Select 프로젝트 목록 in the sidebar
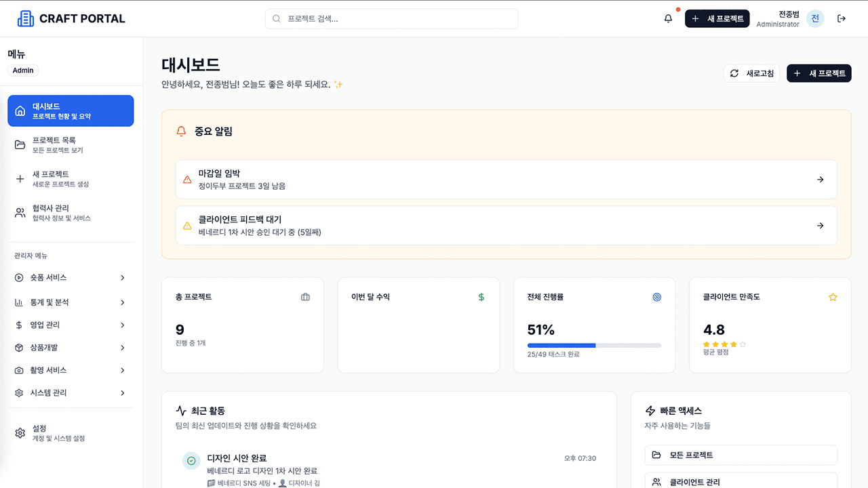868x488 pixels. pyautogui.click(x=71, y=144)
